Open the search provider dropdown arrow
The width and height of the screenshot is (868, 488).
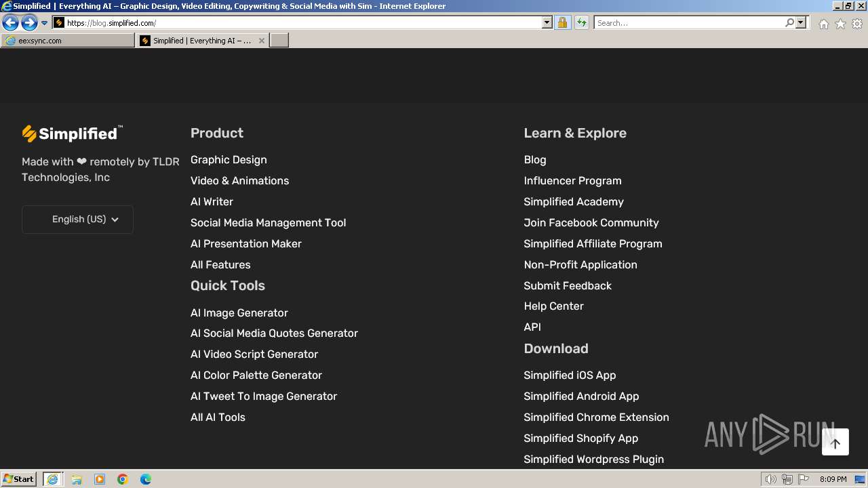click(x=801, y=23)
